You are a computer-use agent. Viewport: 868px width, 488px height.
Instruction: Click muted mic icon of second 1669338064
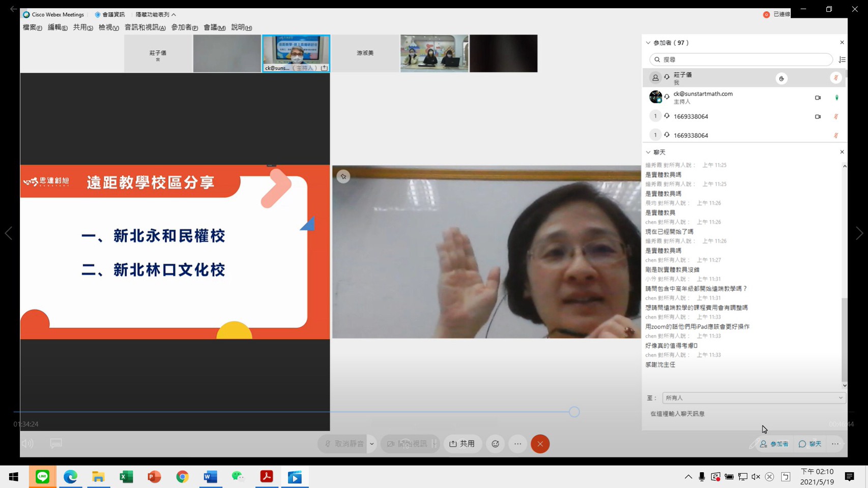click(836, 135)
